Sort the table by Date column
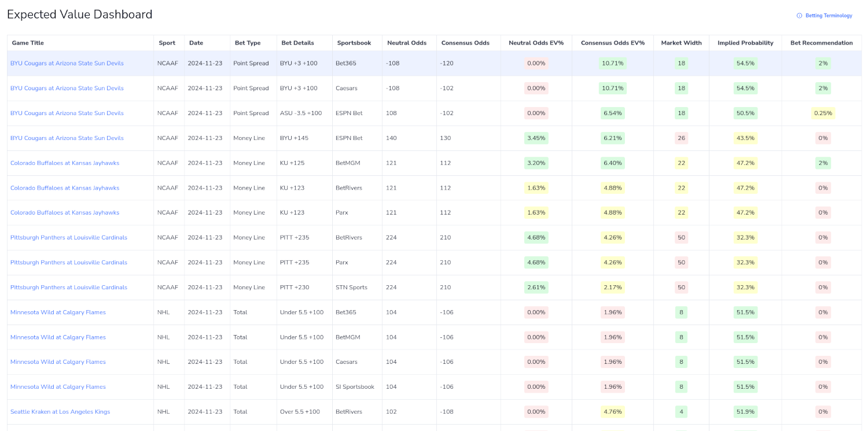868x431 pixels. click(196, 42)
